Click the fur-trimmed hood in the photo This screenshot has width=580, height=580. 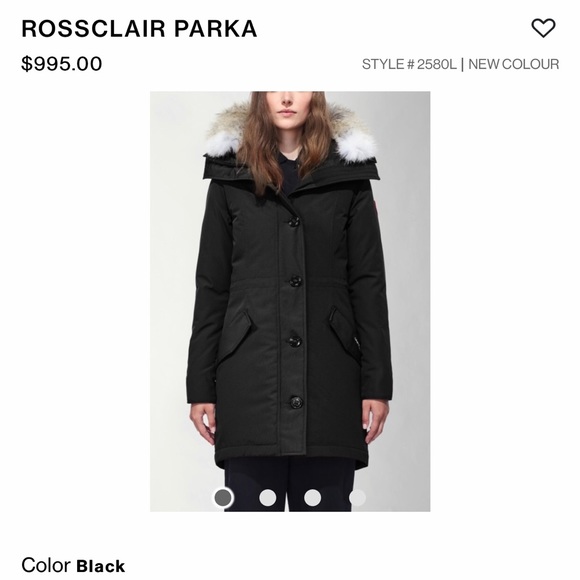291,142
